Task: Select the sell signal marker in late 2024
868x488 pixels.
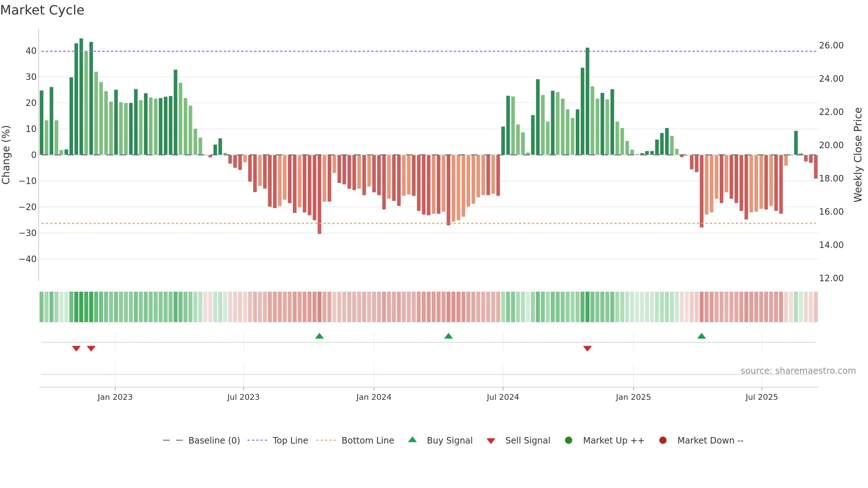Action: point(587,348)
